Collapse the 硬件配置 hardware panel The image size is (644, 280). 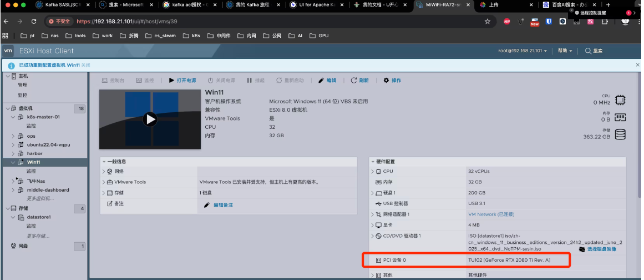(x=373, y=162)
